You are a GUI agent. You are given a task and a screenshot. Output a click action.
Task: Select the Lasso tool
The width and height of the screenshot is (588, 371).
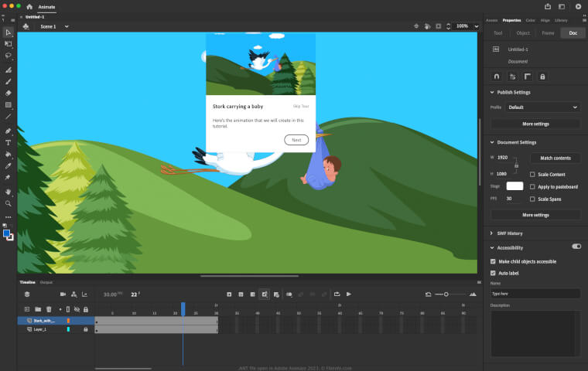9,56
